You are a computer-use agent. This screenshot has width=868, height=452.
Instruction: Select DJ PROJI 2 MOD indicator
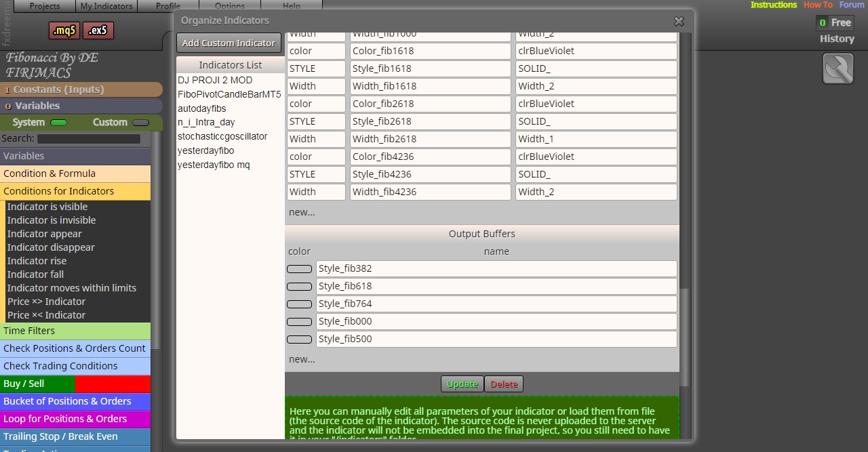[x=215, y=80]
